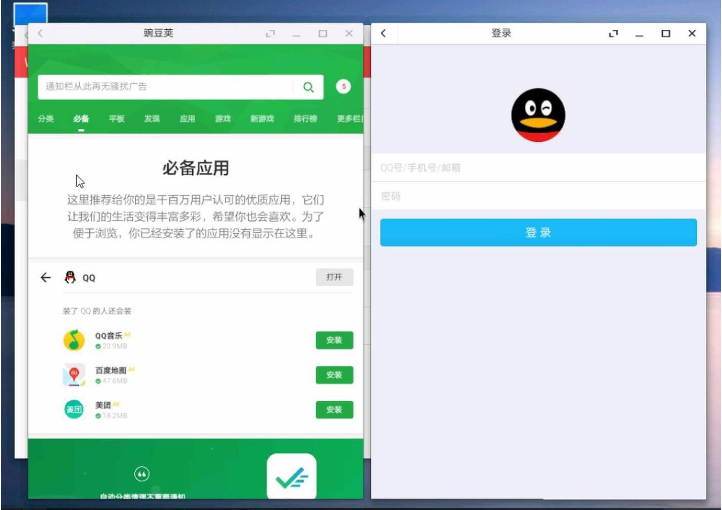
Task: Open the red notification badge avatar
Action: 343,87
